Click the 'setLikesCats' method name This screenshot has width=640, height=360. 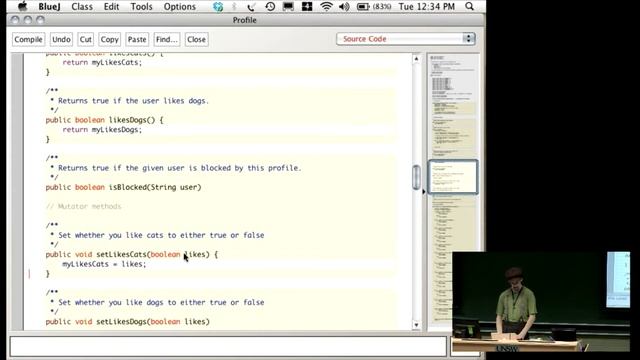pos(121,254)
